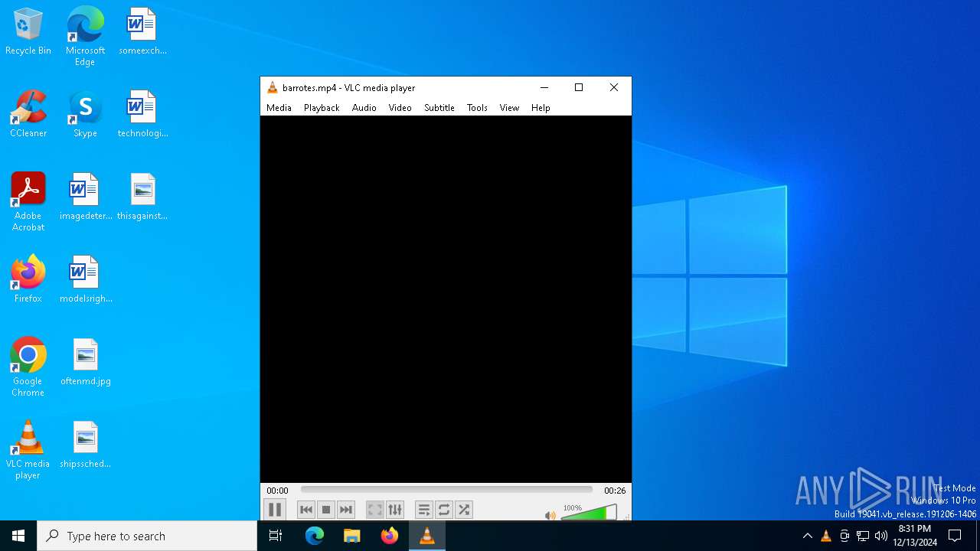
Task: Click the elapsed time 00:00 label
Action: pos(277,491)
